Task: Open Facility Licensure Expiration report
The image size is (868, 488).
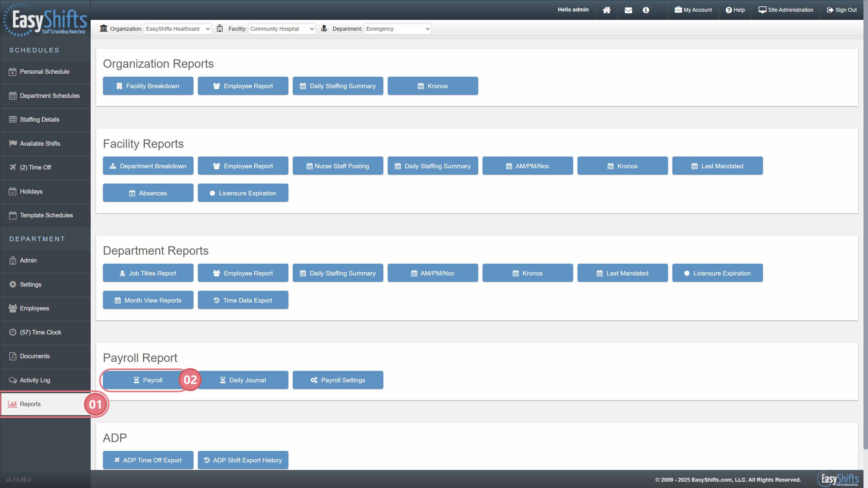Action: click(x=243, y=193)
